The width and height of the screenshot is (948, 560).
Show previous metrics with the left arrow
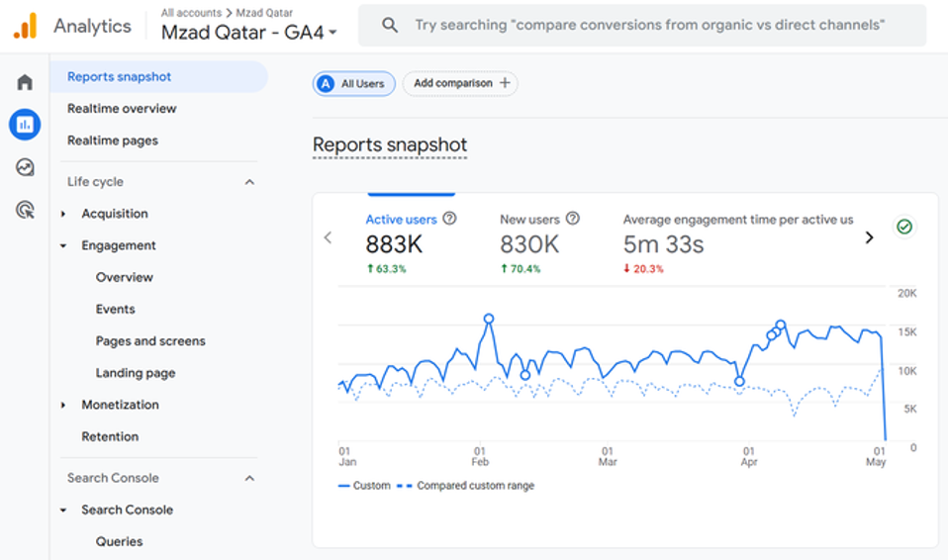pos(328,237)
